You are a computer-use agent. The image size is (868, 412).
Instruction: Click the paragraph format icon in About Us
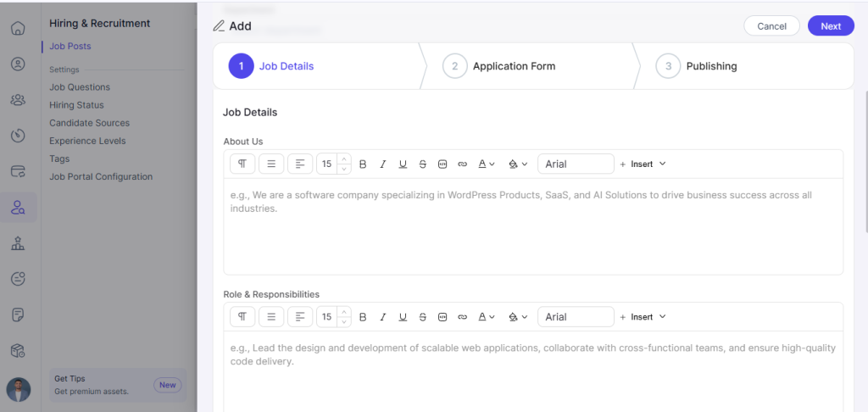tap(242, 164)
